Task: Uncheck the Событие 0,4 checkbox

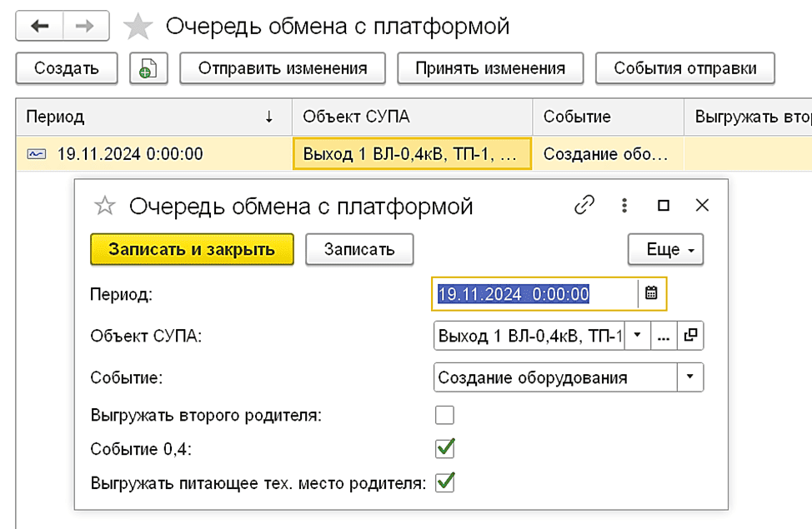Action: (x=445, y=448)
